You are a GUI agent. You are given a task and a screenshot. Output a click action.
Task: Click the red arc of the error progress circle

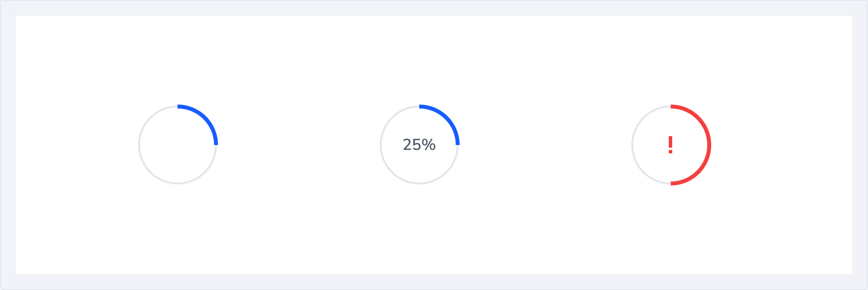709,145
